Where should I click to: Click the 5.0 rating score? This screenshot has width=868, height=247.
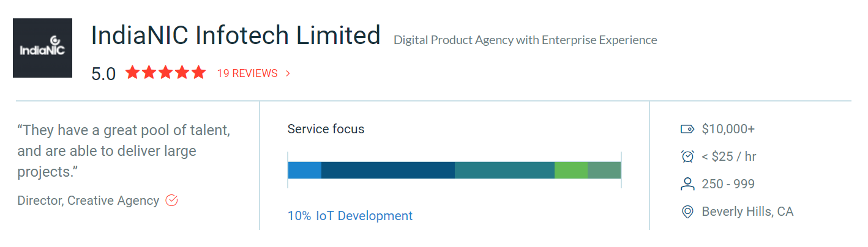[x=103, y=74]
